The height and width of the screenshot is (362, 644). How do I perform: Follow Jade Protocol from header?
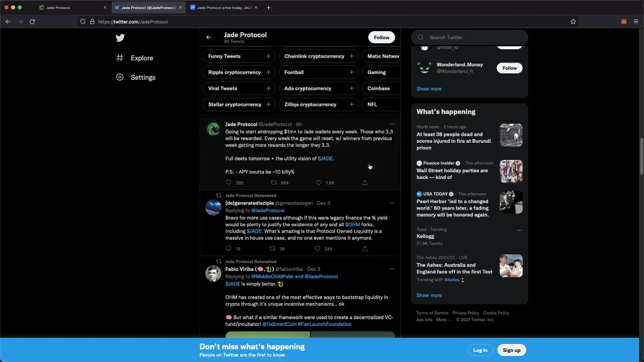[381, 37]
